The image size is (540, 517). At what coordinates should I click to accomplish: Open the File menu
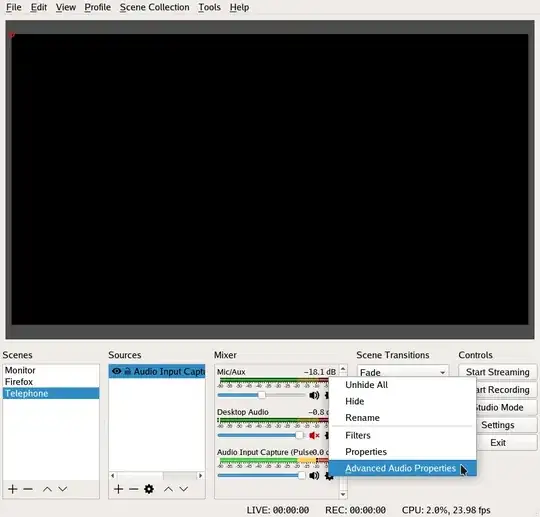click(x=14, y=7)
